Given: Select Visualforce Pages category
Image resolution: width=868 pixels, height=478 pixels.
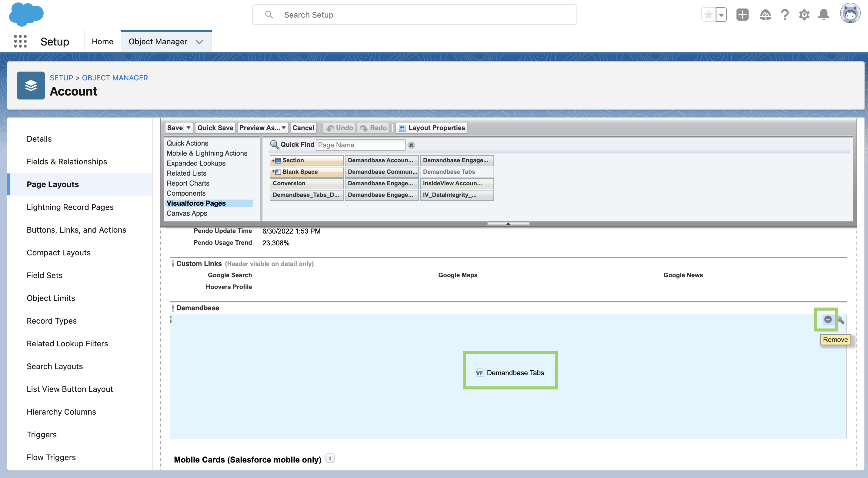Looking at the screenshot, I should [x=209, y=203].
